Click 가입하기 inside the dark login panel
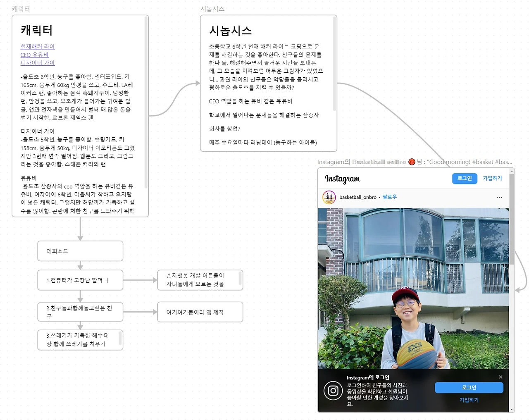The height and width of the screenshot is (420, 529). pyautogui.click(x=469, y=400)
